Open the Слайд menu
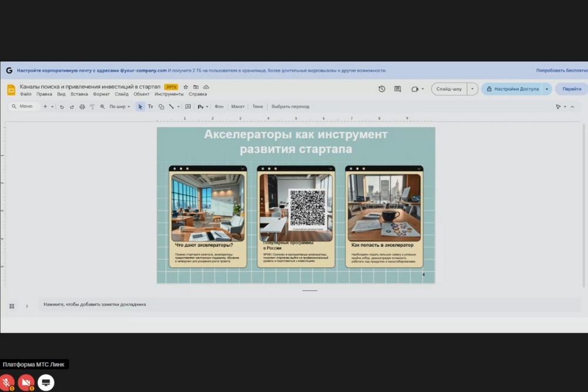This screenshot has height=392, width=588. [x=122, y=95]
